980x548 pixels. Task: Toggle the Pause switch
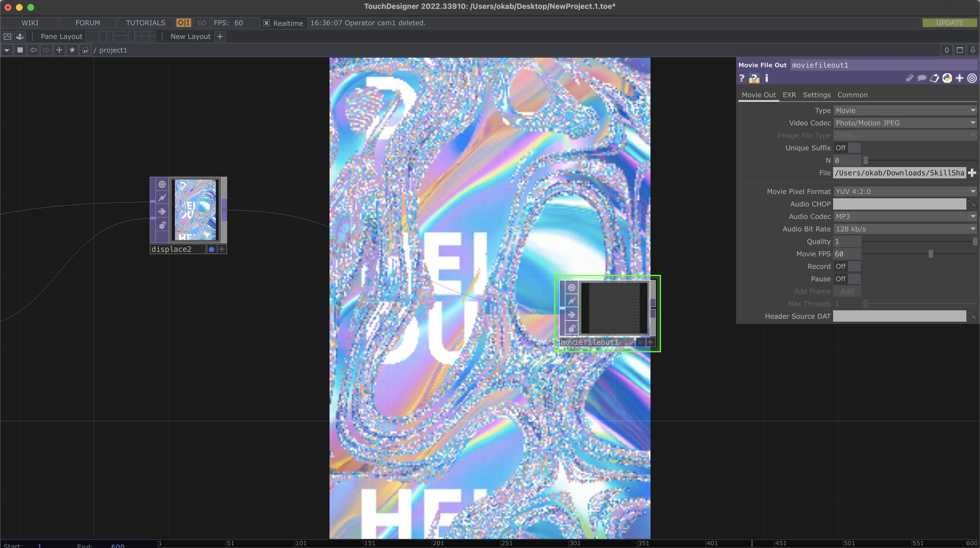pyautogui.click(x=847, y=279)
